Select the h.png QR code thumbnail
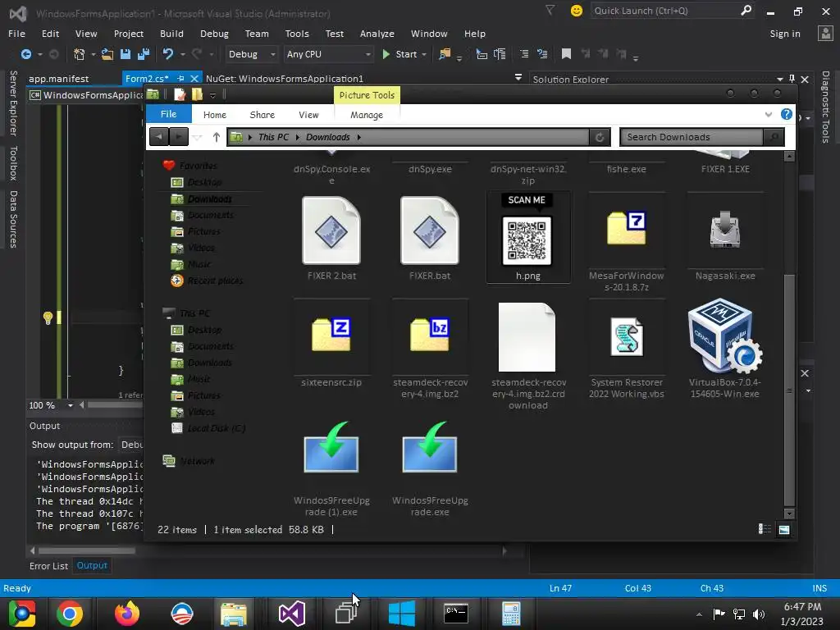Screen dimensions: 840x630 point(527,237)
